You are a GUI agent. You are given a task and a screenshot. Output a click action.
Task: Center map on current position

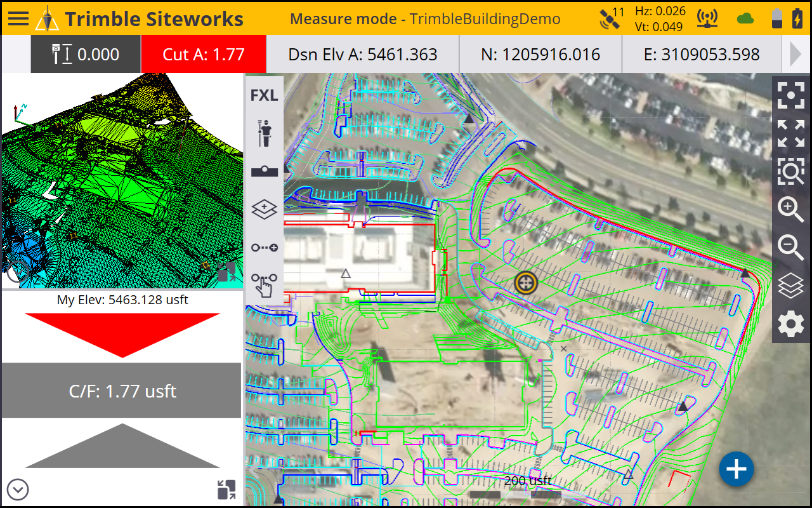(790, 95)
